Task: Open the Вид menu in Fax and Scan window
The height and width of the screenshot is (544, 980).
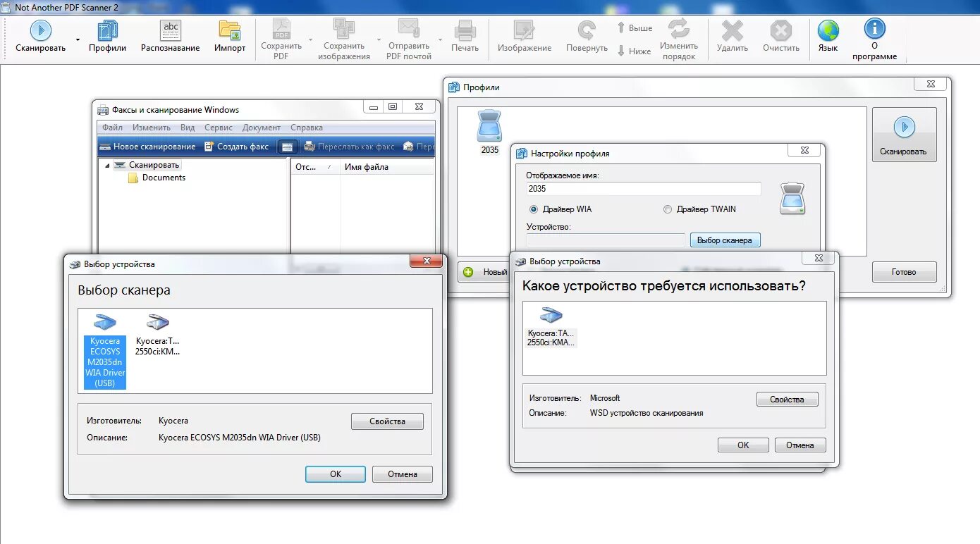Action: (188, 128)
